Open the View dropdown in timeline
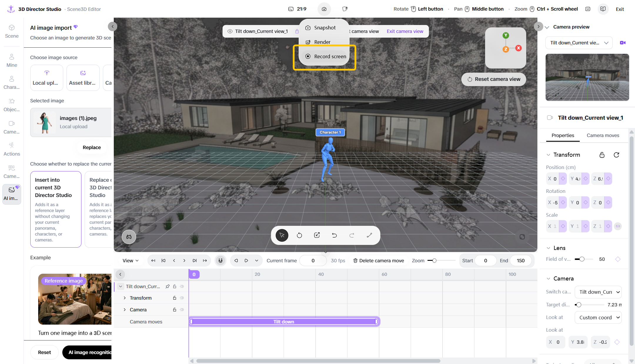The height and width of the screenshot is (364, 635). pos(131,261)
